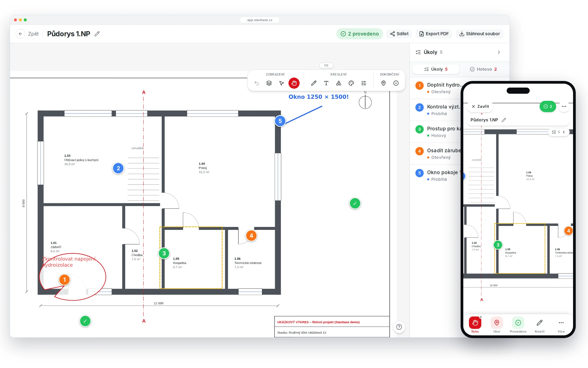Collapse the Úkoly panel with chevron
This screenshot has width=588, height=368.
(x=499, y=52)
